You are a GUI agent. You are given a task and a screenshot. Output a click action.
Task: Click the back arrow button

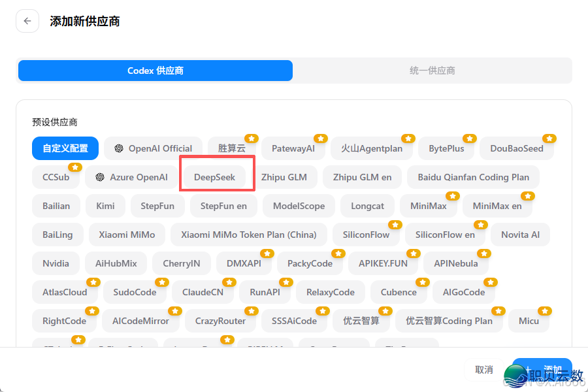click(x=27, y=21)
